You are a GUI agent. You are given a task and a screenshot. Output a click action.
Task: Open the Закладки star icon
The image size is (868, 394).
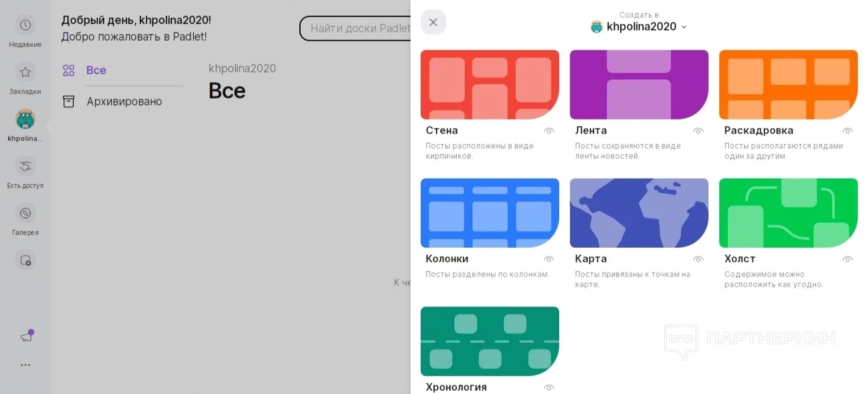pos(25,72)
